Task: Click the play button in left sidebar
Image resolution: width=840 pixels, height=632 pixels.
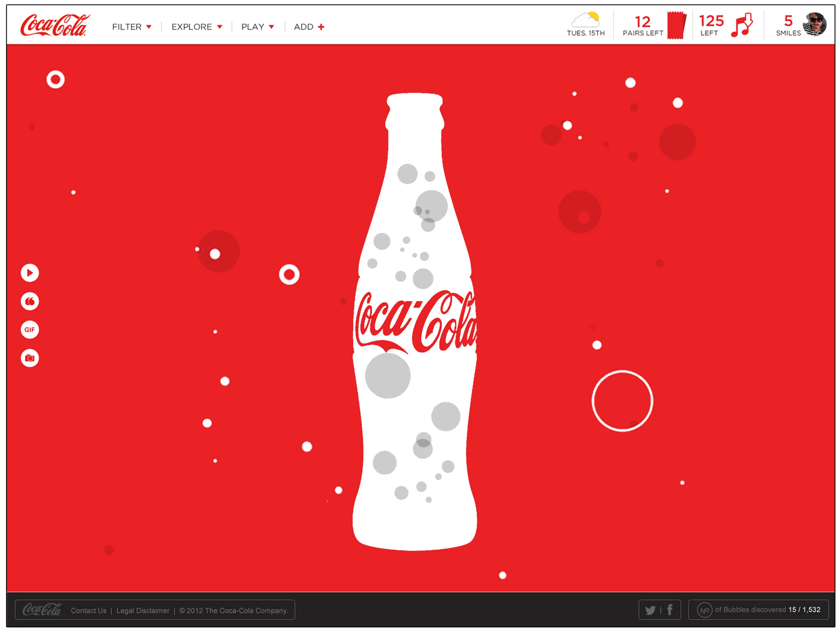Action: (x=30, y=273)
